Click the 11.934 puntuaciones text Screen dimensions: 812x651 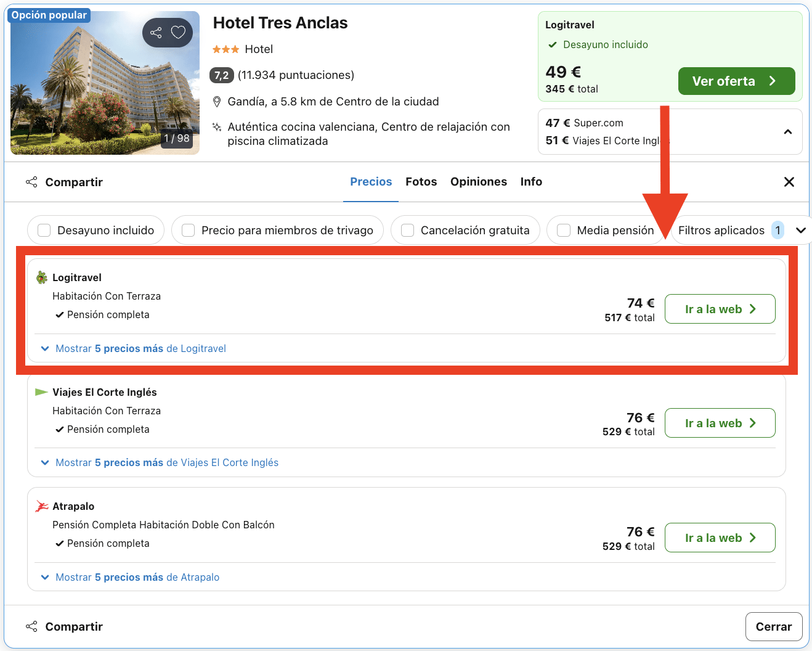pyautogui.click(x=296, y=75)
